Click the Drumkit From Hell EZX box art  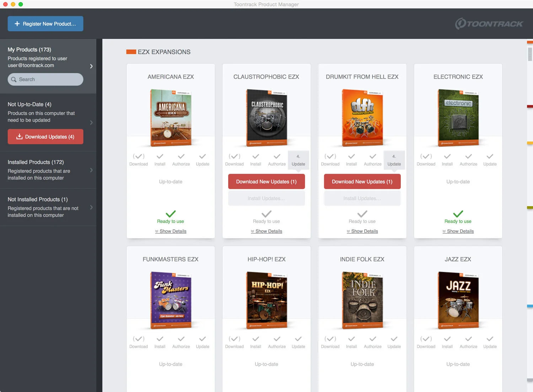click(362, 118)
